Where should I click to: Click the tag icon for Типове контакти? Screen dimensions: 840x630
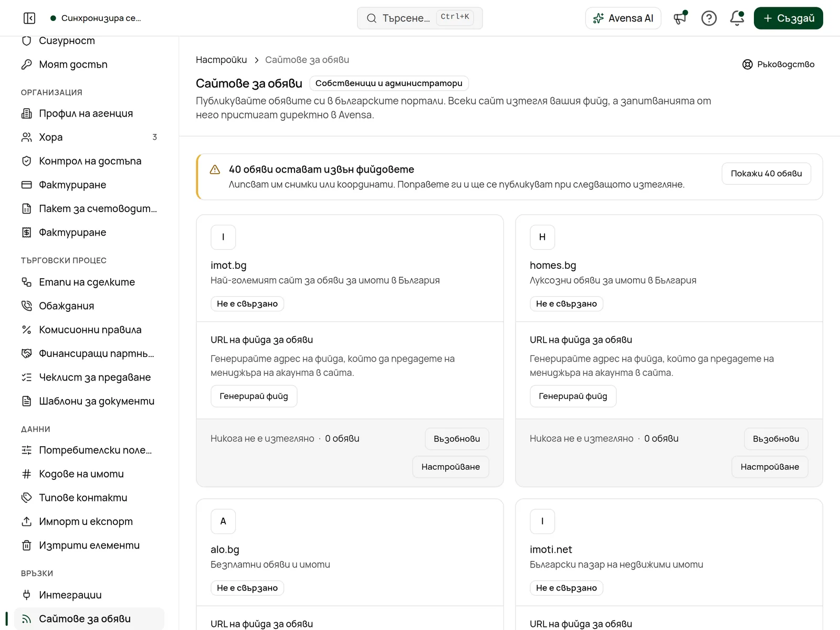[27, 498]
